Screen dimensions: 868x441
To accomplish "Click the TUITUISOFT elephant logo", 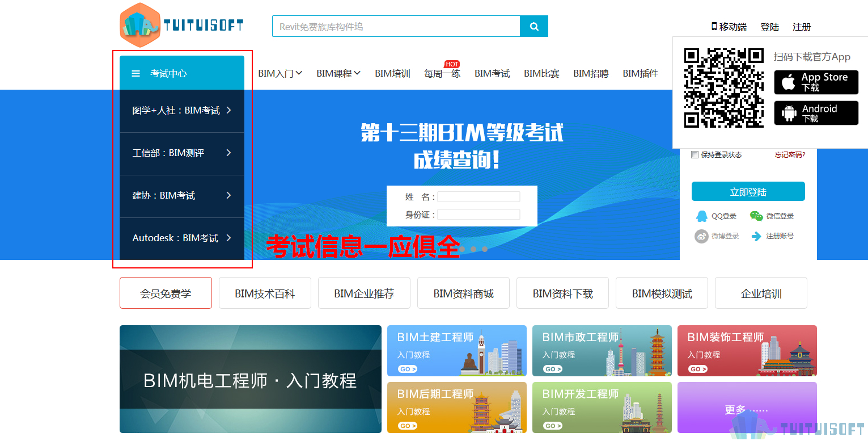I will click(181, 25).
